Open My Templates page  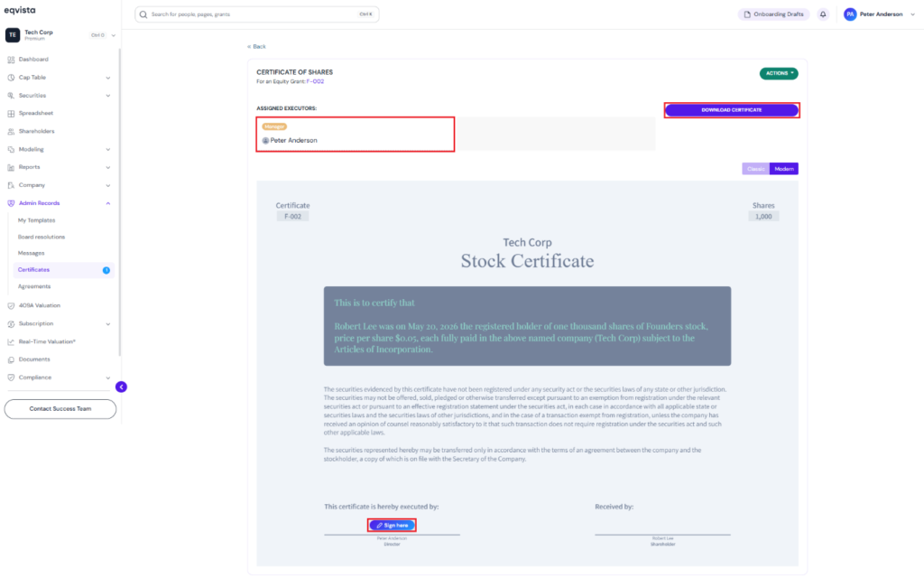tap(36, 220)
